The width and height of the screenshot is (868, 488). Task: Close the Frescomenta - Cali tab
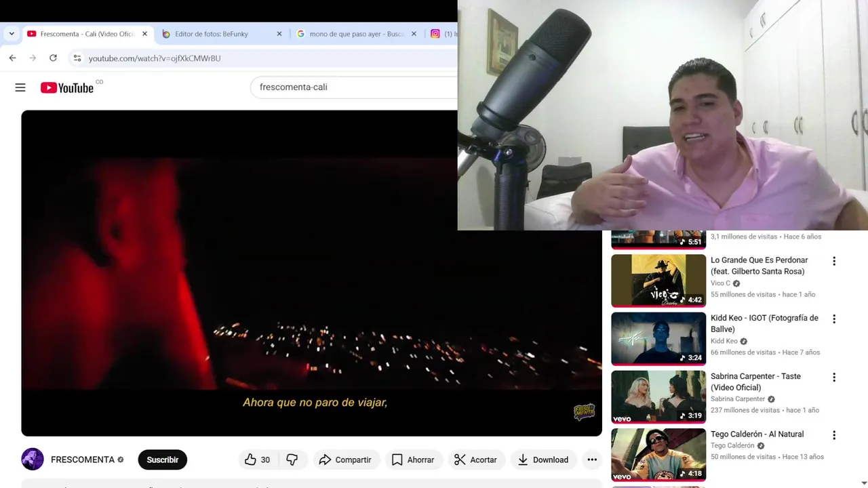(144, 34)
